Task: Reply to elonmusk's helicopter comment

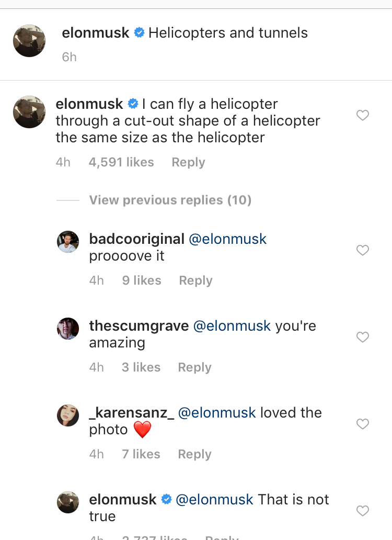Action: (x=189, y=162)
